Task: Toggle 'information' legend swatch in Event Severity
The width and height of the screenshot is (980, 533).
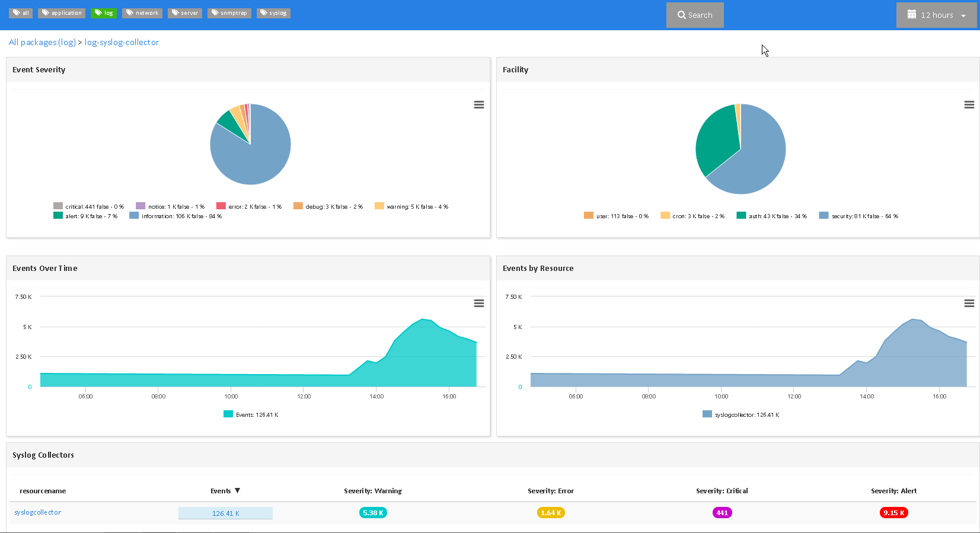Action: click(x=134, y=216)
